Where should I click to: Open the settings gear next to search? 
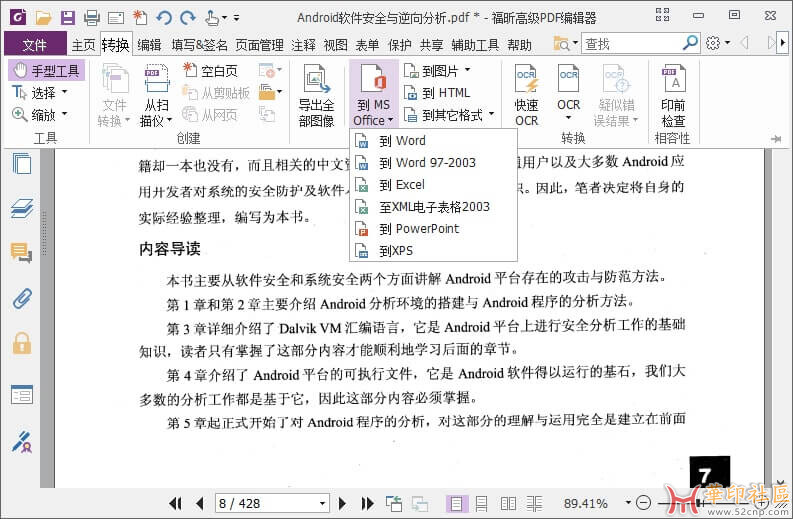pos(714,42)
